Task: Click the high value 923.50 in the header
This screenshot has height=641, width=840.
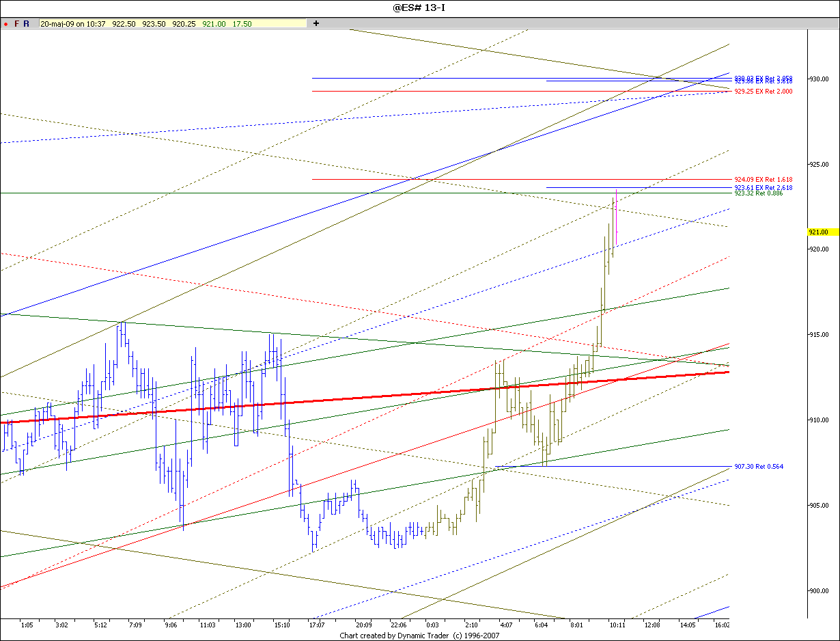Action: 154,23
